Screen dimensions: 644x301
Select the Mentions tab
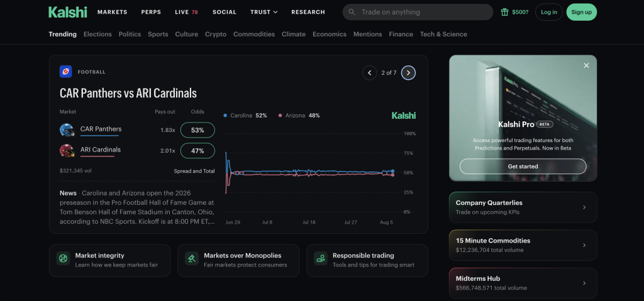(x=367, y=34)
